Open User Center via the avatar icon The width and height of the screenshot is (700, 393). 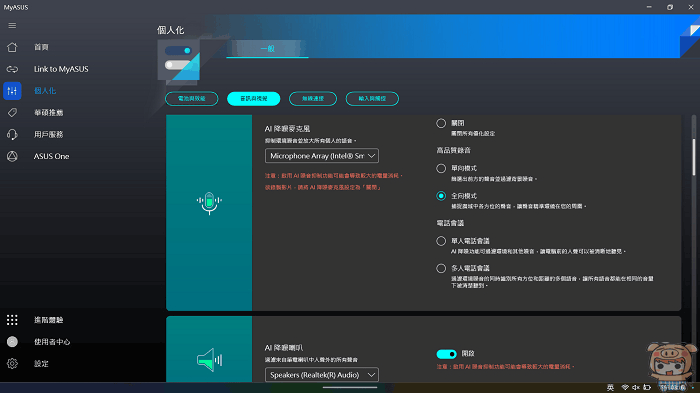pyautogui.click(x=12, y=342)
